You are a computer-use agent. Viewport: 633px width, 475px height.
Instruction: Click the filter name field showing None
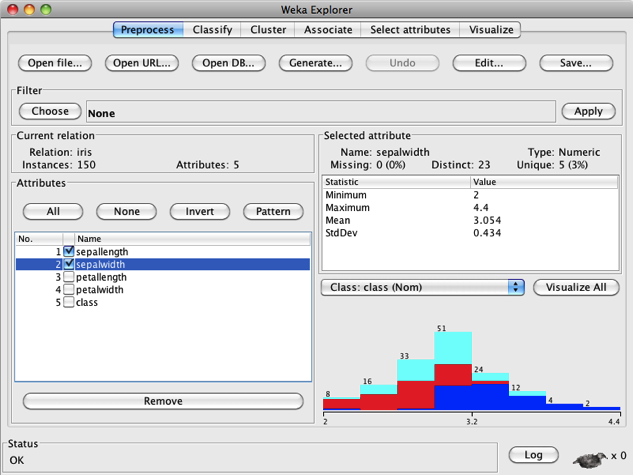coord(320,113)
